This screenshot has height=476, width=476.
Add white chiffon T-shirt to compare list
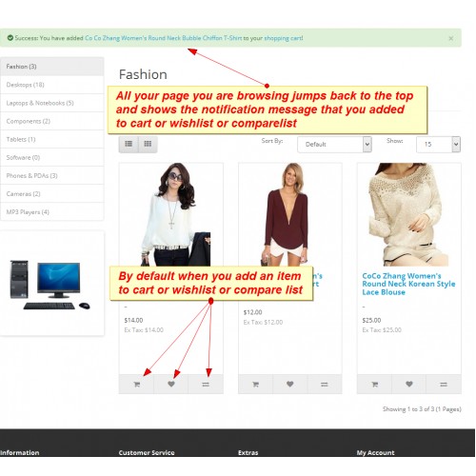(206, 385)
